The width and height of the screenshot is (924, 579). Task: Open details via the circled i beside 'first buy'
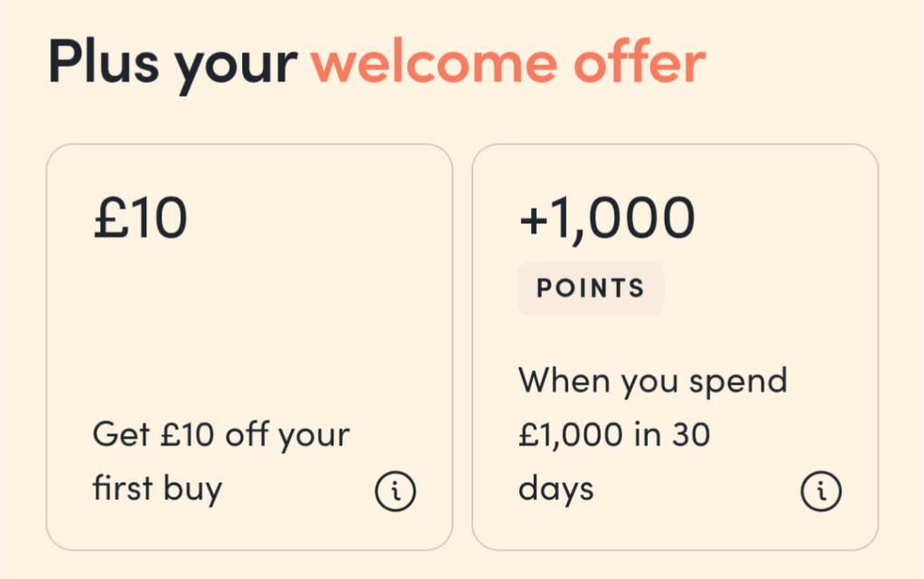[395, 490]
